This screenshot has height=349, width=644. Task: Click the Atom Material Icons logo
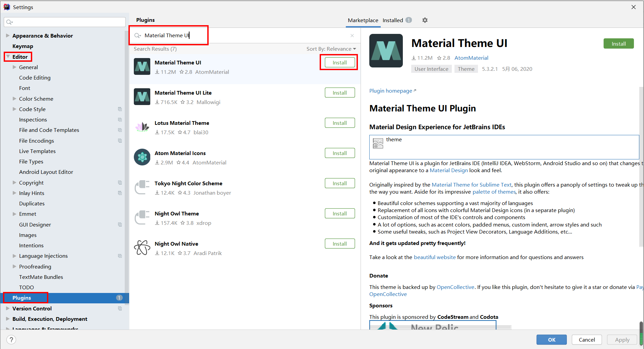coord(142,157)
